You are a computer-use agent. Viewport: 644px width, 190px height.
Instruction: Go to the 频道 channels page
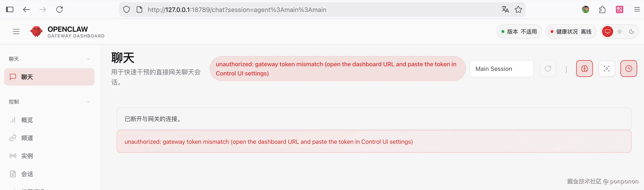point(27,138)
